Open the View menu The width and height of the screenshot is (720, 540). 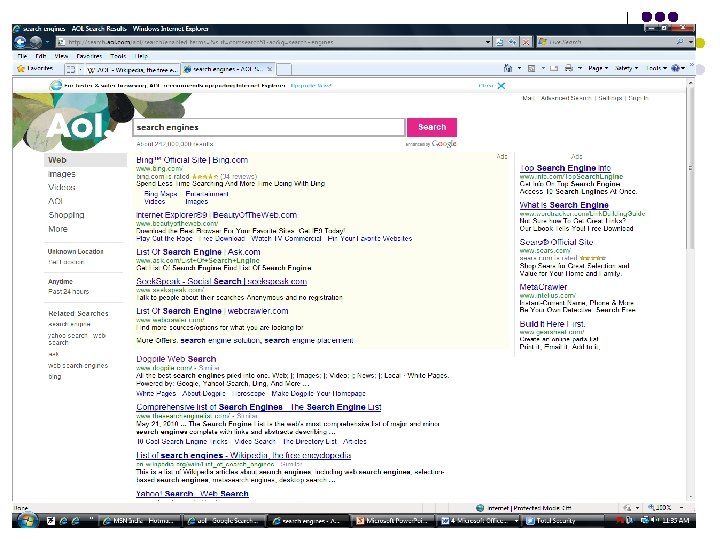pyautogui.click(x=61, y=56)
